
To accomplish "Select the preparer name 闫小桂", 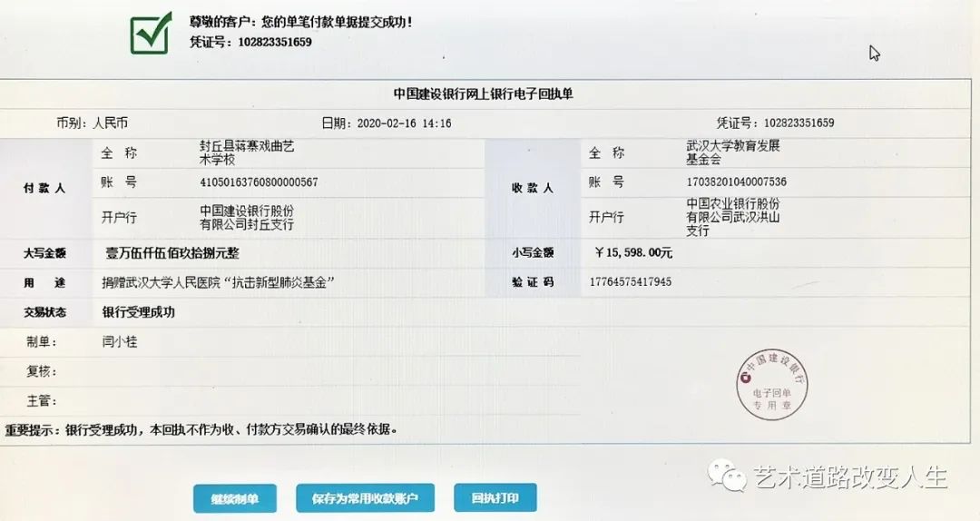I will (120, 341).
